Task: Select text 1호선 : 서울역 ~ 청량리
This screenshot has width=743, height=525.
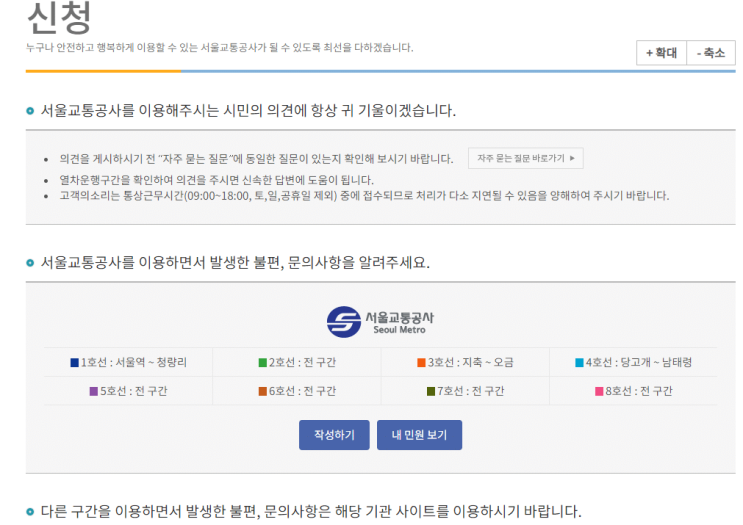Action: point(134,362)
